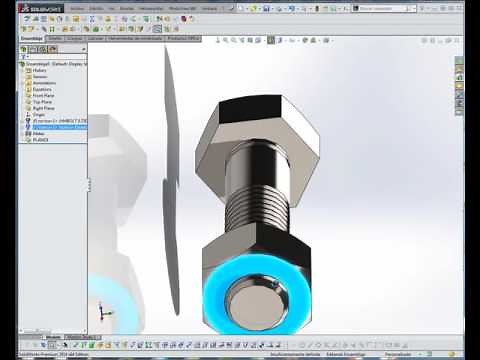Click the New document icon
The height and width of the screenshot is (360, 480).
[241, 9]
